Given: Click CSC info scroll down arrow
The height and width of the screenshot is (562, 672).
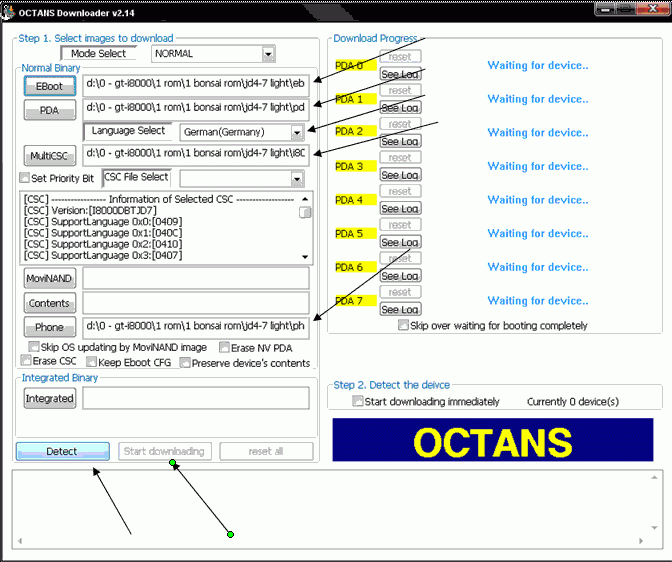Looking at the screenshot, I should [305, 257].
